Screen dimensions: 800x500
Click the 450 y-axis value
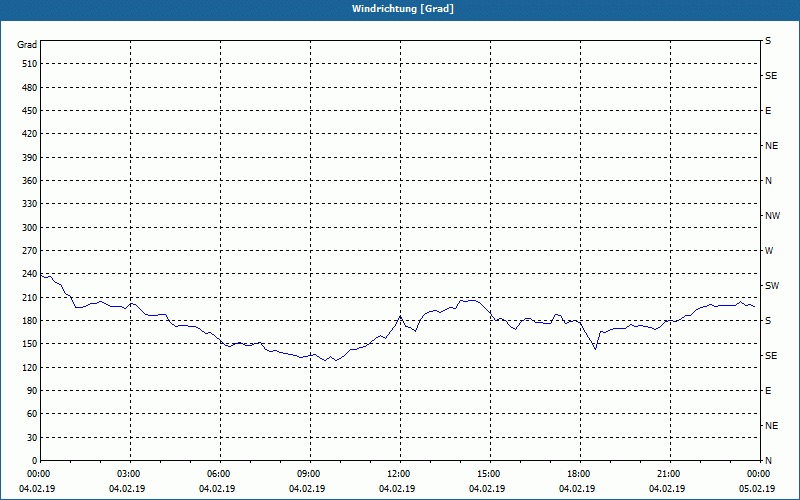pyautogui.click(x=30, y=111)
